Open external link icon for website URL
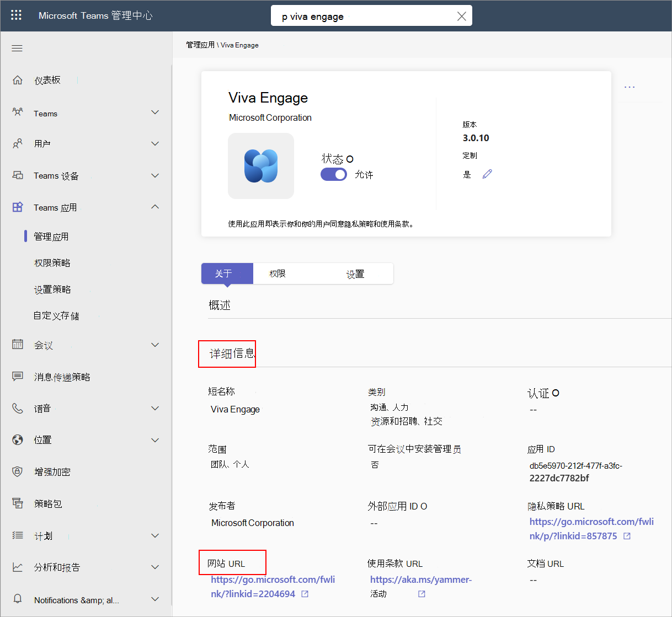Viewport: 672px width, 617px height. click(305, 594)
